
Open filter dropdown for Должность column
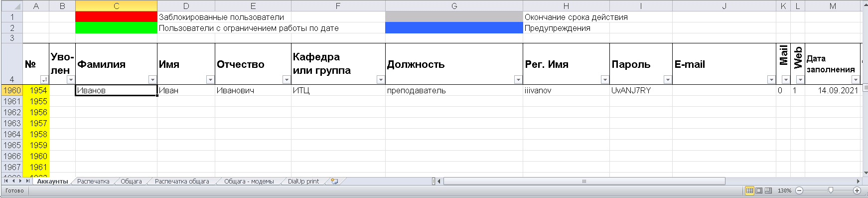(518, 80)
